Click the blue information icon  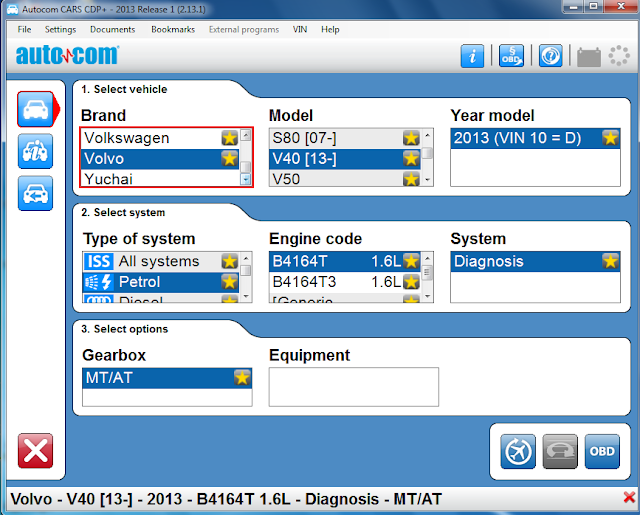472,56
